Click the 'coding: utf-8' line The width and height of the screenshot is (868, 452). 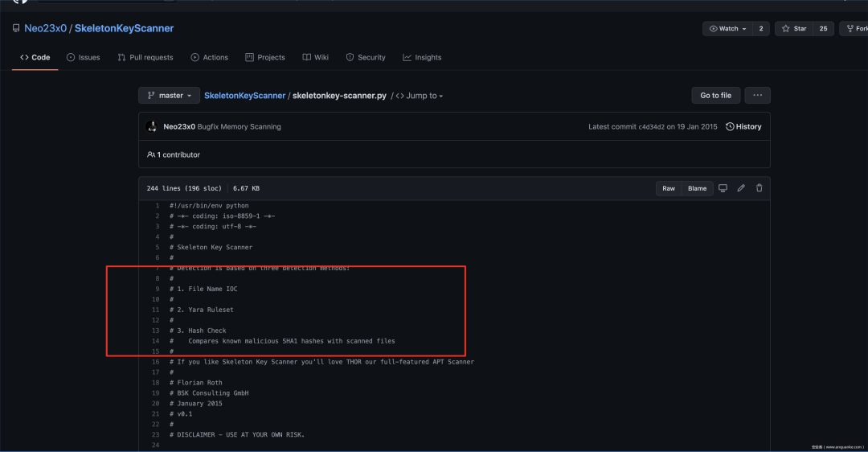[213, 227]
